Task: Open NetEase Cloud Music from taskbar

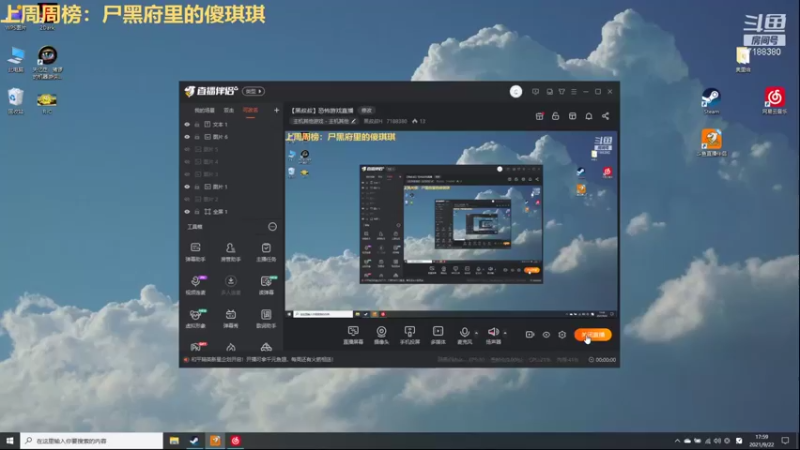Action: point(235,441)
